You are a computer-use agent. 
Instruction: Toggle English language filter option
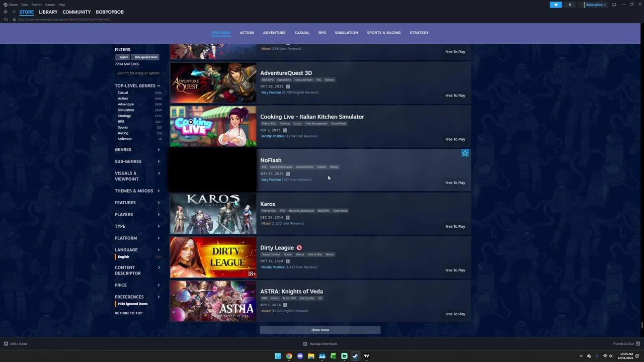pos(124,257)
